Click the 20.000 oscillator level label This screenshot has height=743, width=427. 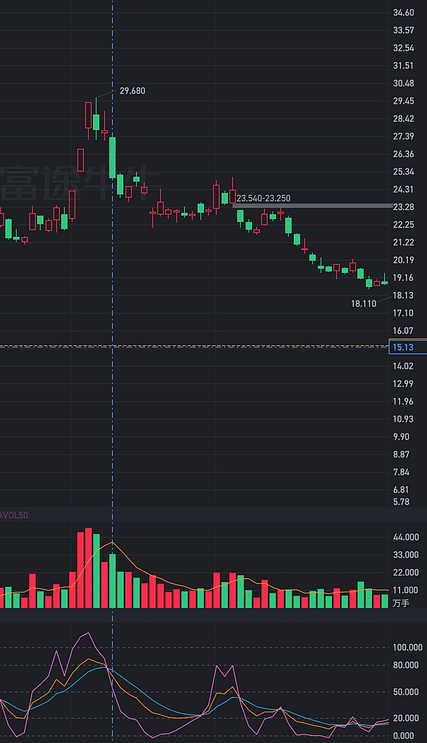[406, 718]
